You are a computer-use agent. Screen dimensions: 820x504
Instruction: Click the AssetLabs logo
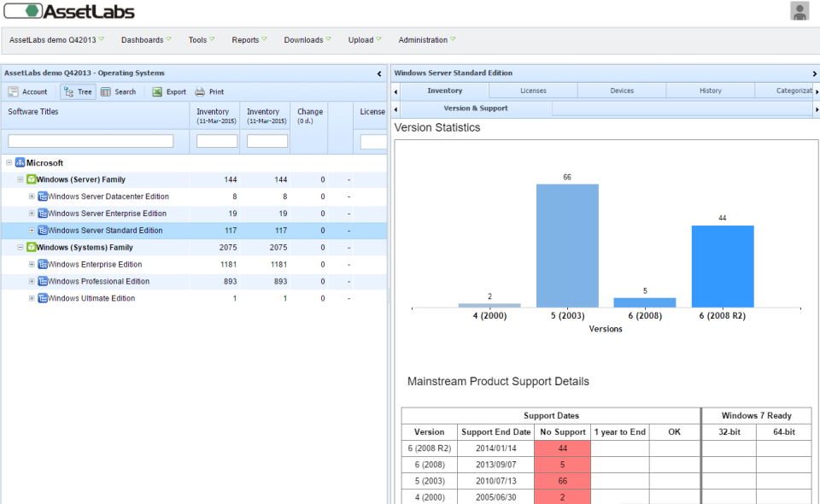(69, 11)
